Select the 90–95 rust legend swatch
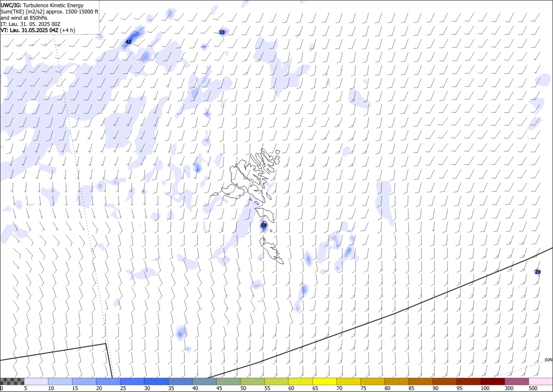Screen dimensions: 553x392 click(444, 381)
